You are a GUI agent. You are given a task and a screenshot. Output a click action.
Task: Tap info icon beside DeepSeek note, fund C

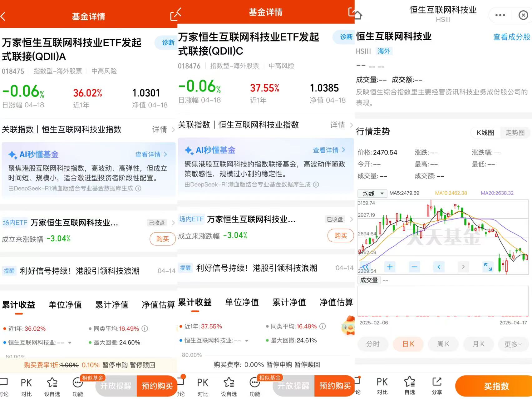coord(316,185)
